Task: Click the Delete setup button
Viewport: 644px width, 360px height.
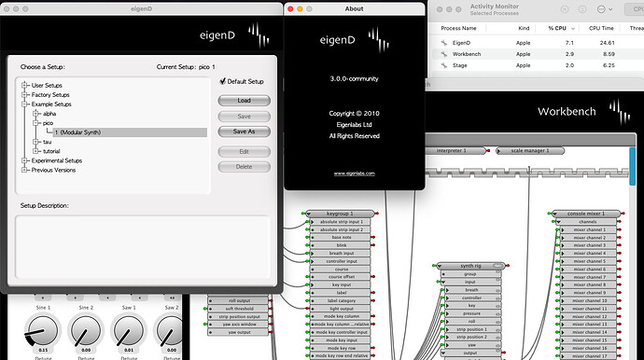Action: [244, 167]
